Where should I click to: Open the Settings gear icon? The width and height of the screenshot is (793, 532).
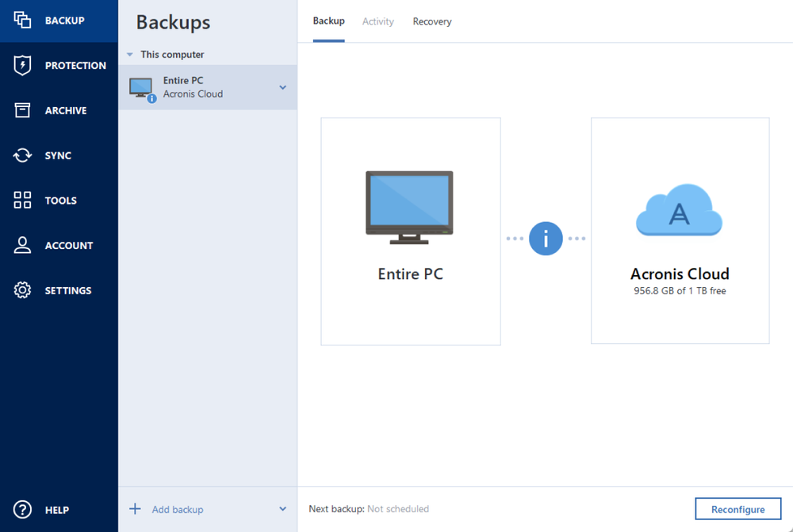pyautogui.click(x=22, y=290)
